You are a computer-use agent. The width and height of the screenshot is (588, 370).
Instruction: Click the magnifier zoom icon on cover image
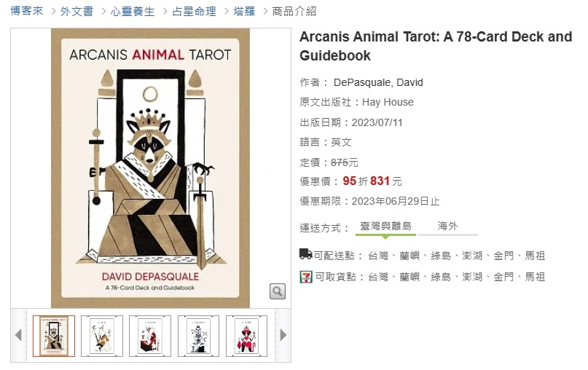pyautogui.click(x=278, y=291)
